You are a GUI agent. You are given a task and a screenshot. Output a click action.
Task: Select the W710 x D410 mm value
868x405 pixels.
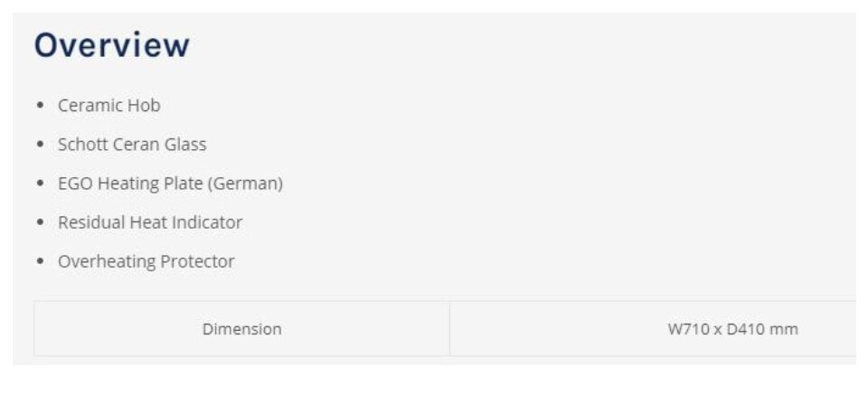pos(733,329)
